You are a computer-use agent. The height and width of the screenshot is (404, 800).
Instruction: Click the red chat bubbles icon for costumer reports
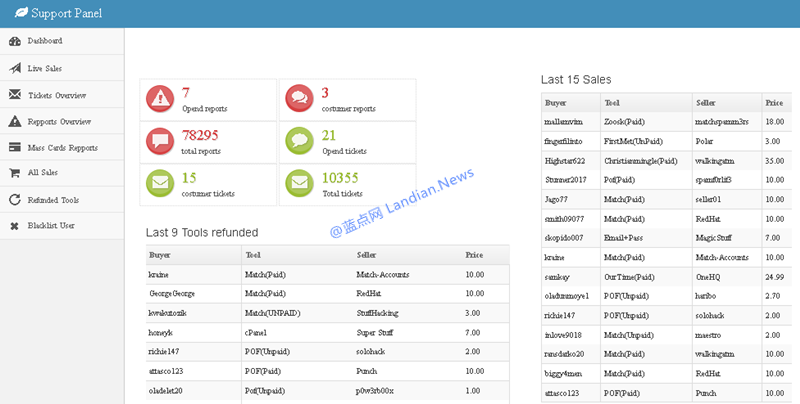pyautogui.click(x=298, y=98)
